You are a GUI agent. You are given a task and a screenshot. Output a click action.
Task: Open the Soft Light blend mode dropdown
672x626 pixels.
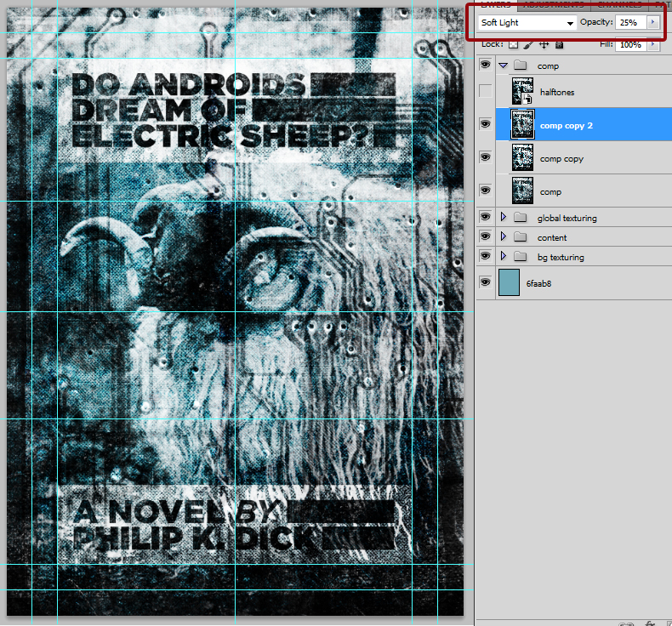(x=527, y=23)
